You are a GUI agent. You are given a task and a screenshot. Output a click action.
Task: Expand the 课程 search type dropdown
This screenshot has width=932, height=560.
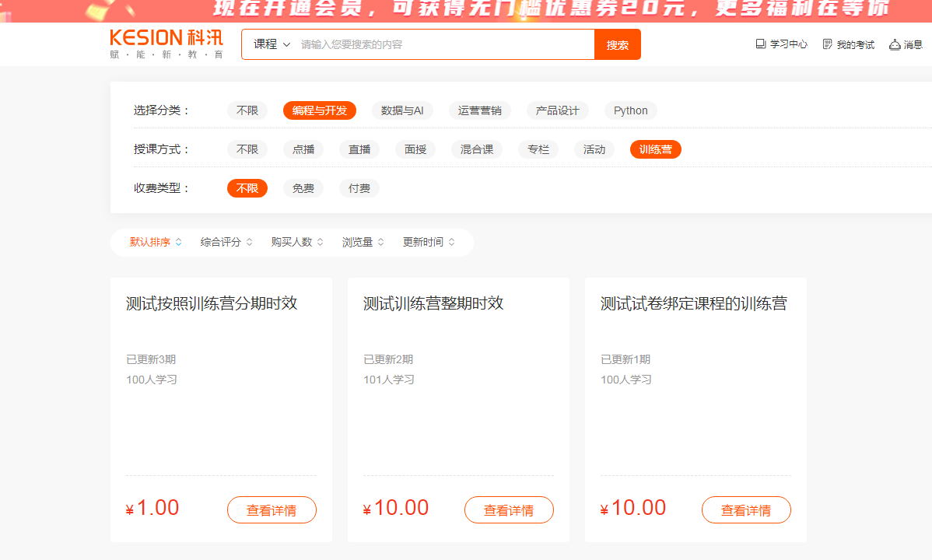272,44
